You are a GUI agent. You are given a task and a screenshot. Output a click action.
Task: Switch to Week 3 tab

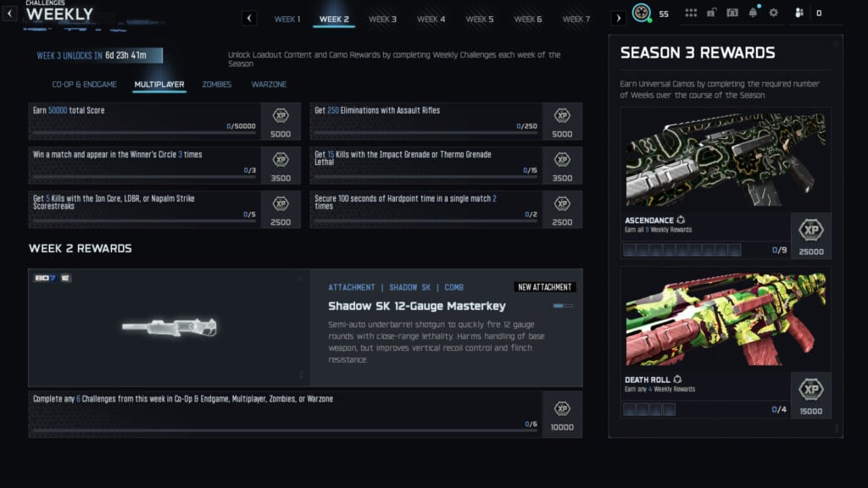coord(382,19)
